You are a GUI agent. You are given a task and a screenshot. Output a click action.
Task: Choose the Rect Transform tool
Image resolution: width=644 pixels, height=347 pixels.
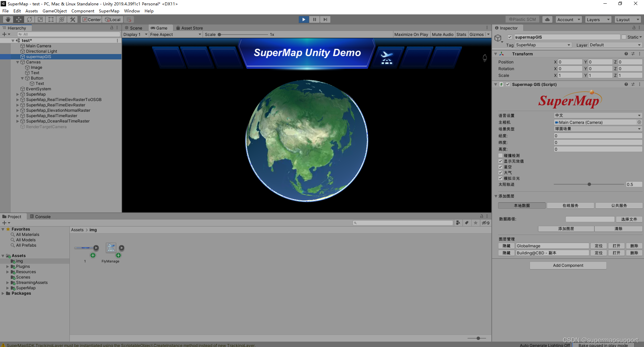51,19
